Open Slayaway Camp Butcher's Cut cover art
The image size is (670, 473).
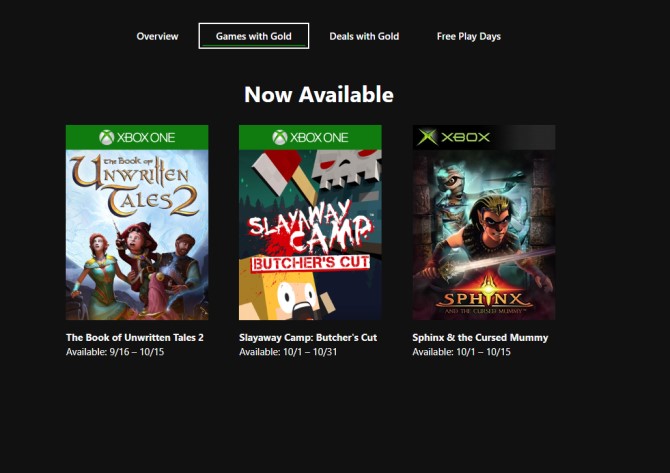point(310,235)
